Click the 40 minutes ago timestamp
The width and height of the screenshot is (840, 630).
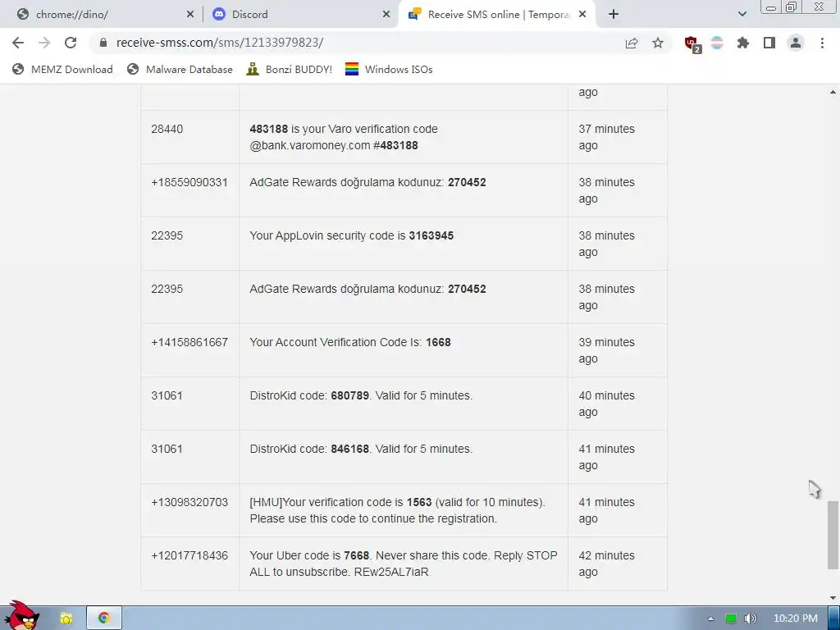tap(606, 404)
